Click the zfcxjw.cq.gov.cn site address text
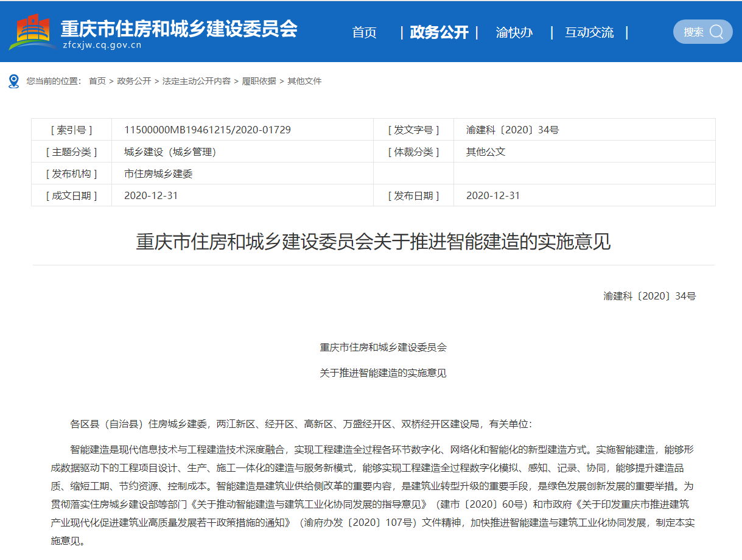The width and height of the screenshot is (742, 560). point(102,45)
